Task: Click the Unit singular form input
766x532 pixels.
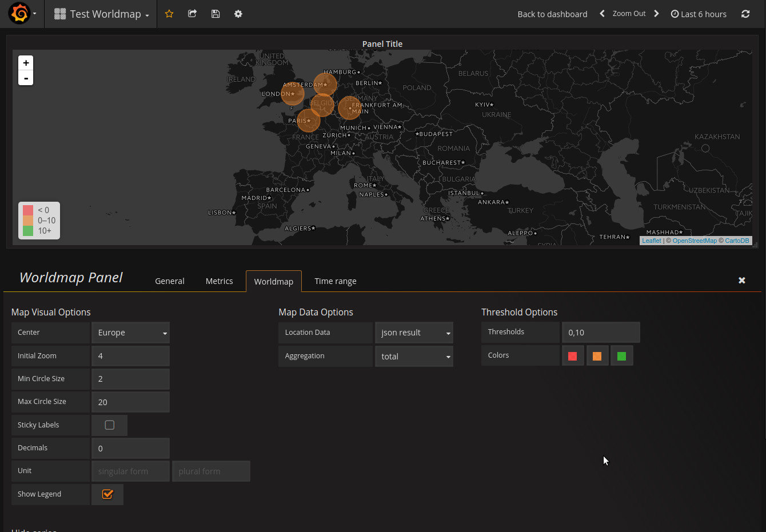Action: pos(130,471)
